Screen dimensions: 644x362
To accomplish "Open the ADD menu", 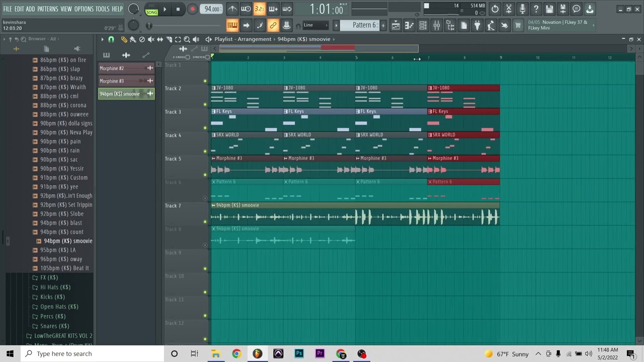I will tap(31, 9).
